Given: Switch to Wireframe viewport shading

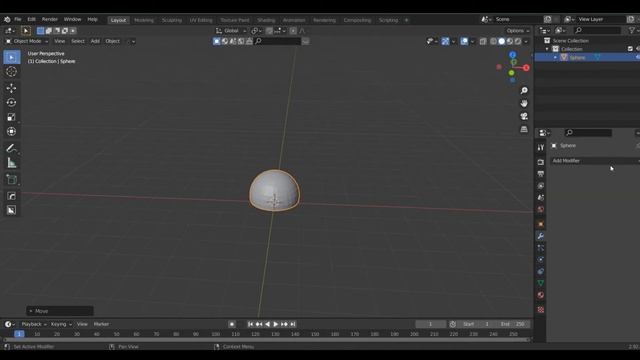Looking at the screenshot, I should [493, 41].
